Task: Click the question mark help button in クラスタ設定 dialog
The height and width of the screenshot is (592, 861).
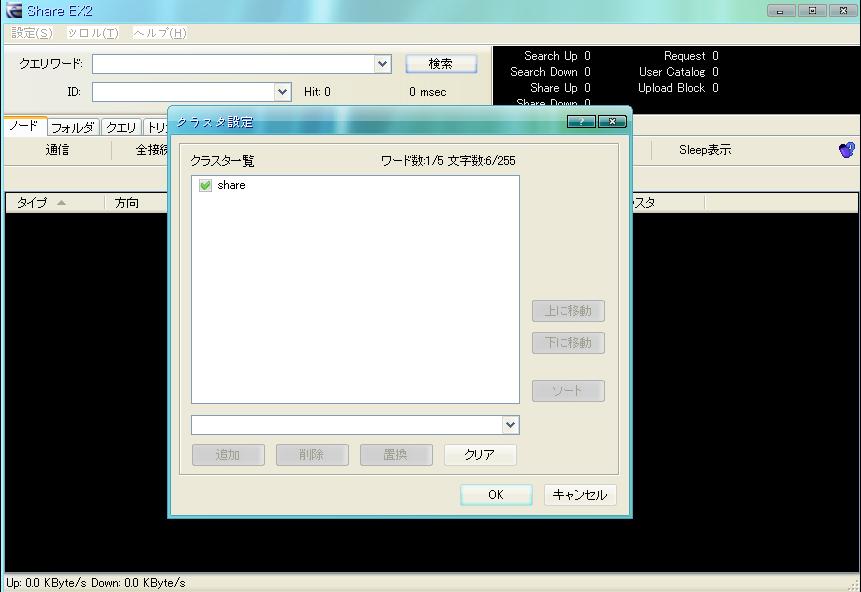Action: click(581, 121)
